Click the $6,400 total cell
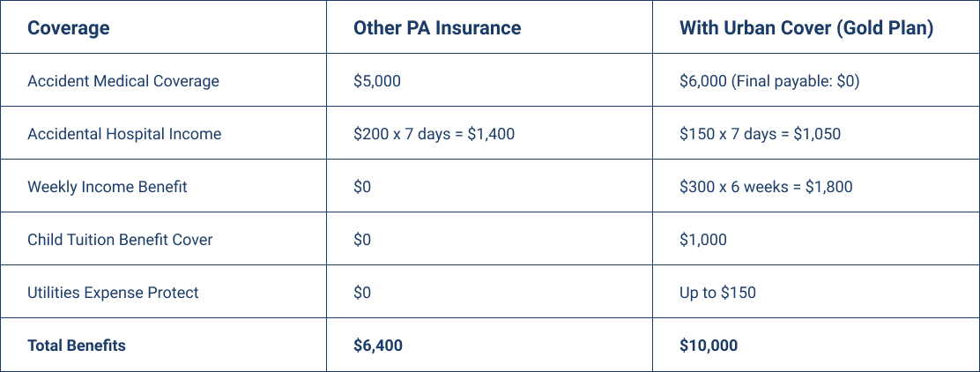This screenshot has height=372, width=980. click(x=377, y=346)
